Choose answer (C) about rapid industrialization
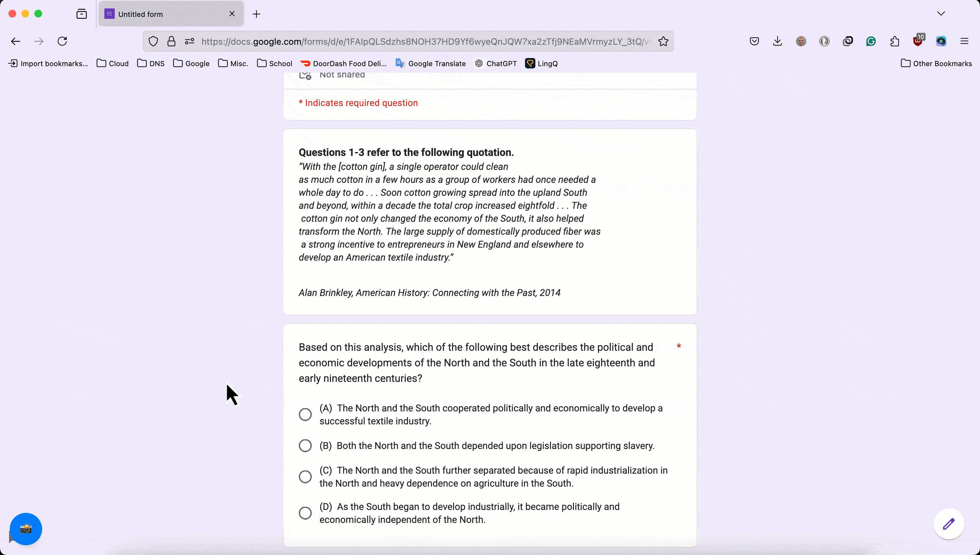This screenshot has width=980, height=555. (305, 477)
